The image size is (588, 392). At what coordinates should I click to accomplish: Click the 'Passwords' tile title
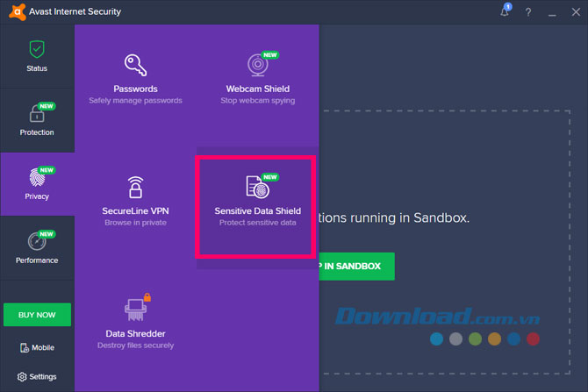pos(135,89)
